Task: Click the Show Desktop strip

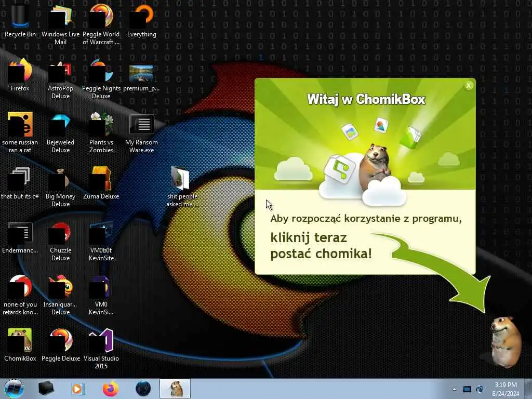Action: pos(528,389)
